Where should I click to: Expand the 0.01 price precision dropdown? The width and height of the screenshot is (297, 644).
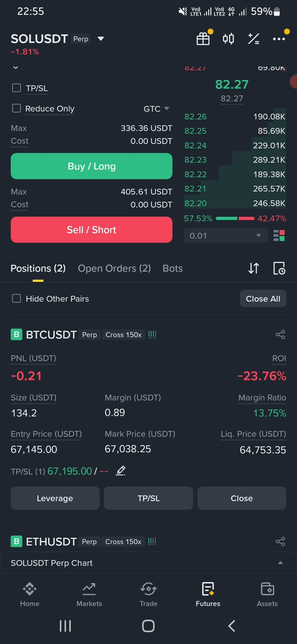coord(226,236)
